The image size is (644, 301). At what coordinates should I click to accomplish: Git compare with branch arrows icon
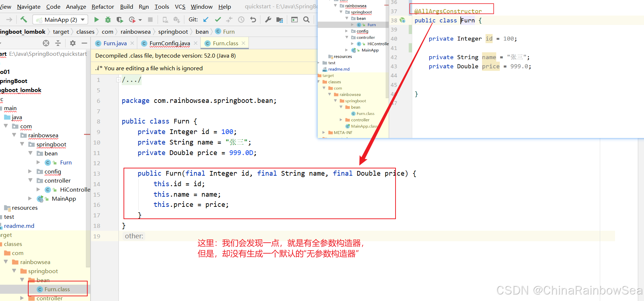[x=229, y=20]
